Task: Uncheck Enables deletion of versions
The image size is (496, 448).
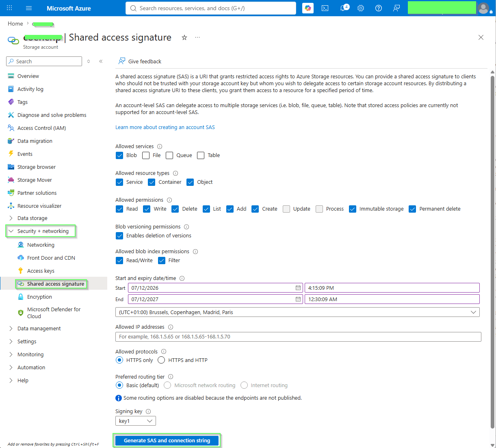Action: pos(119,236)
